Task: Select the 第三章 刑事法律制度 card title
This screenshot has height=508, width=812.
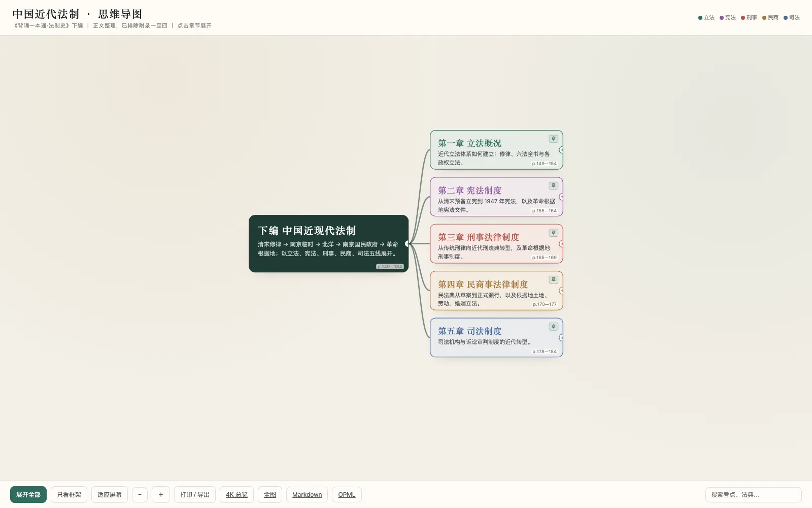Action: (479, 237)
